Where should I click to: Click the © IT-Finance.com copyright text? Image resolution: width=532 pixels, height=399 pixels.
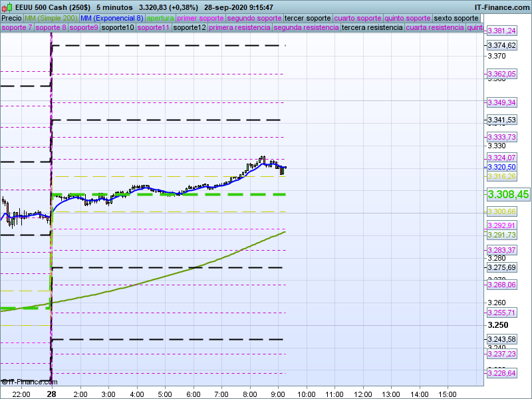click(29, 382)
